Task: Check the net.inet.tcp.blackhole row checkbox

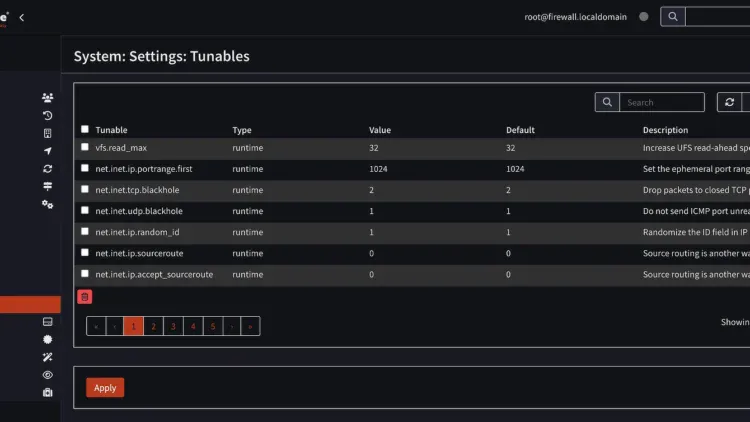Action: (85, 189)
